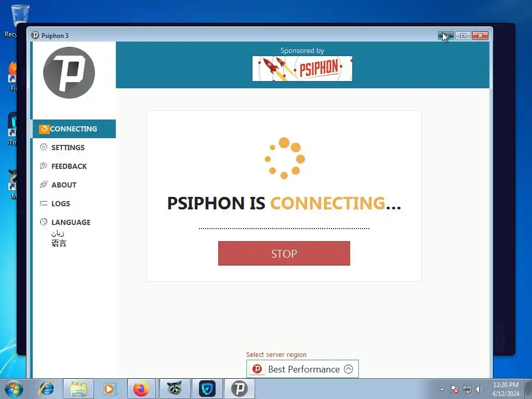Open the Best Performance server region dropdown
This screenshot has width=532, height=399.
pyautogui.click(x=302, y=369)
